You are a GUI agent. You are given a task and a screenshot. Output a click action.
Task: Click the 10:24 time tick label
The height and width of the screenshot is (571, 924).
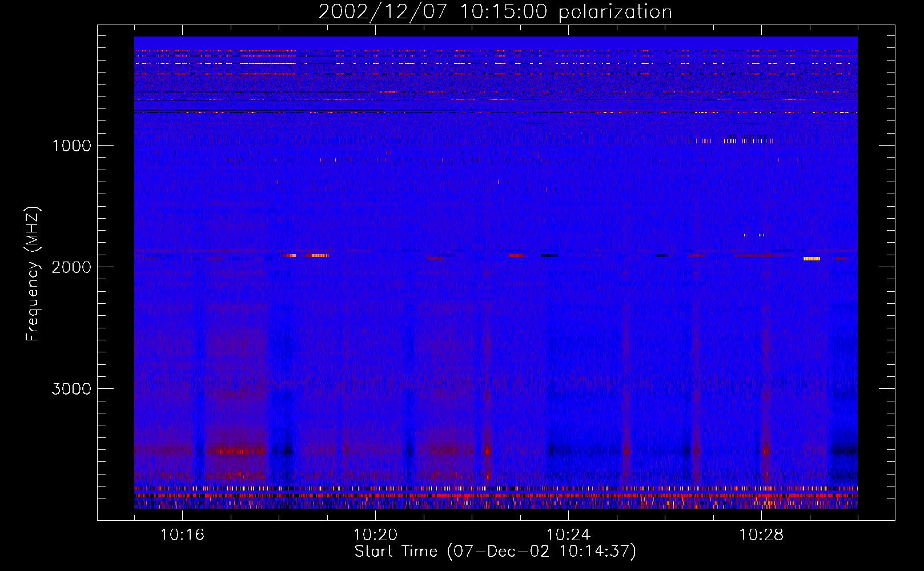click(568, 535)
